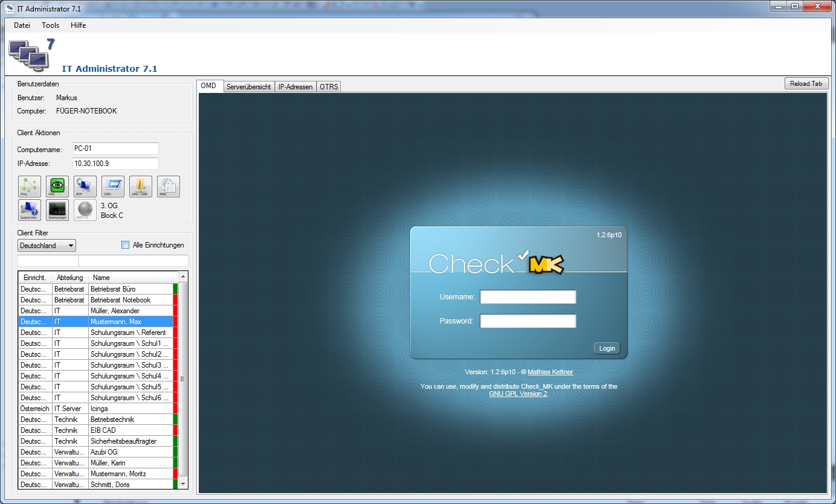This screenshot has width=836, height=504.
Task: Open the System Info button
Action: tap(30, 210)
